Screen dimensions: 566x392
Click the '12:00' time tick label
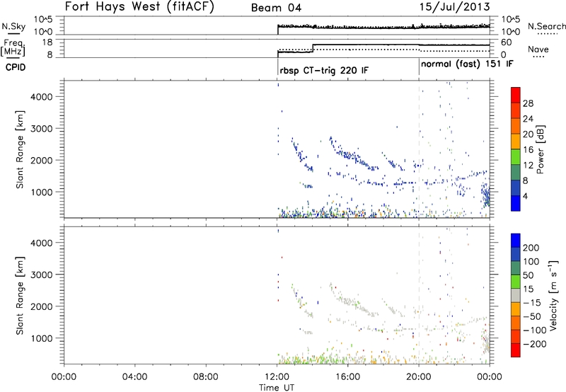(277, 377)
